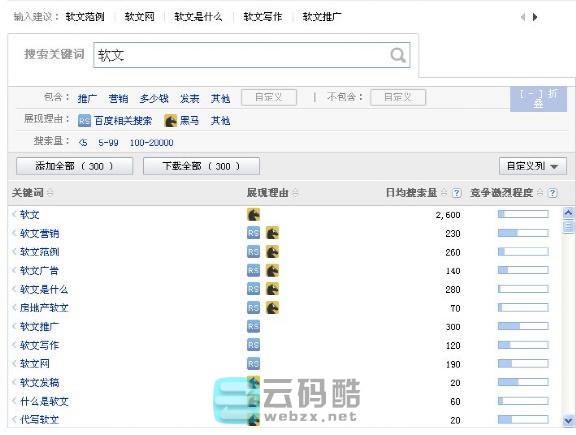The image size is (576, 435).
Task: Filter by 黑马 display reason
Action: click(181, 121)
